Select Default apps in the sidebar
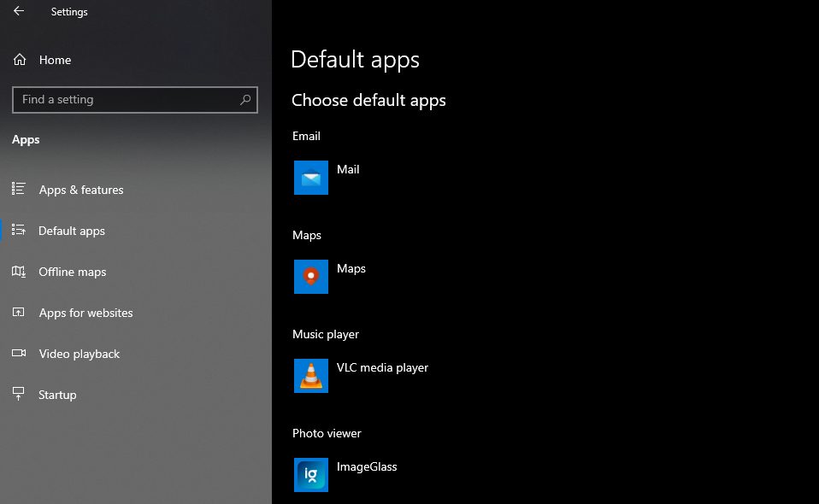 (72, 231)
